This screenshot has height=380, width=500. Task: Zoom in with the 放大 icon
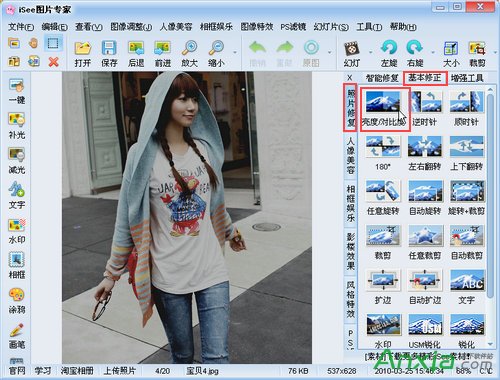pos(189,53)
